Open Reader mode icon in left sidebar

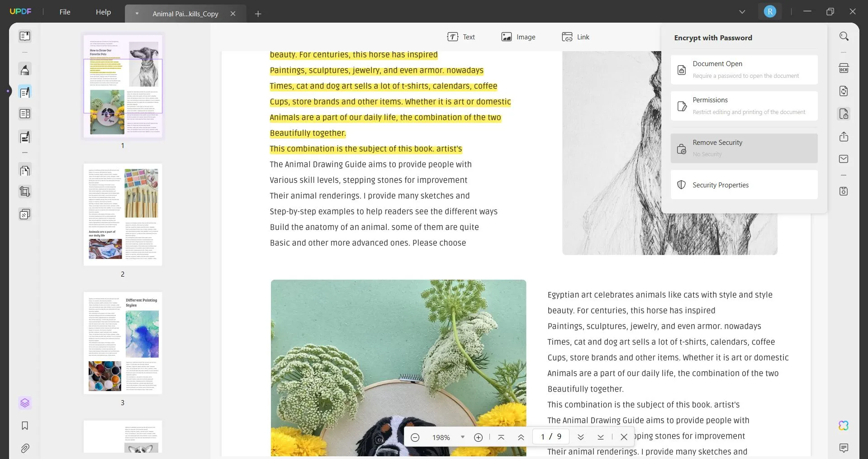25,36
